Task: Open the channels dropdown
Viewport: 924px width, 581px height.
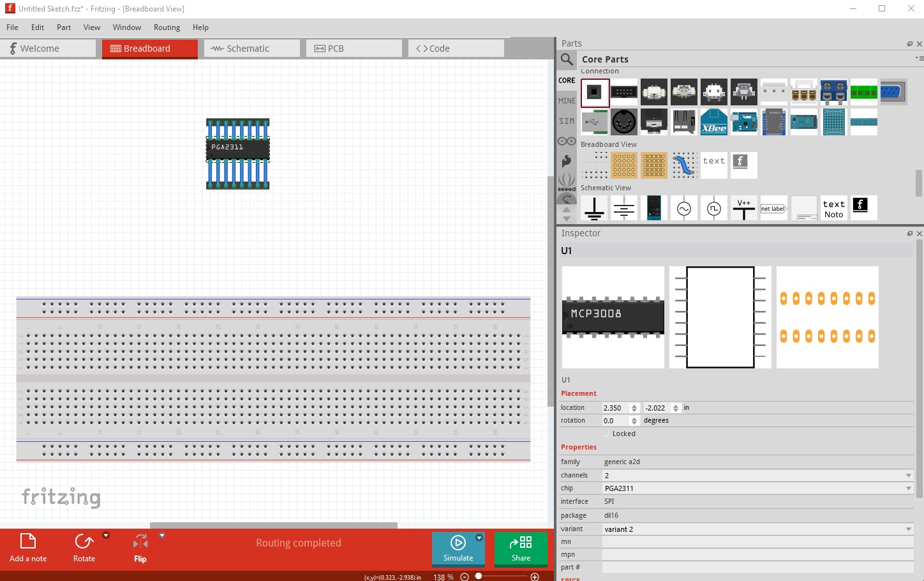Action: click(x=757, y=476)
